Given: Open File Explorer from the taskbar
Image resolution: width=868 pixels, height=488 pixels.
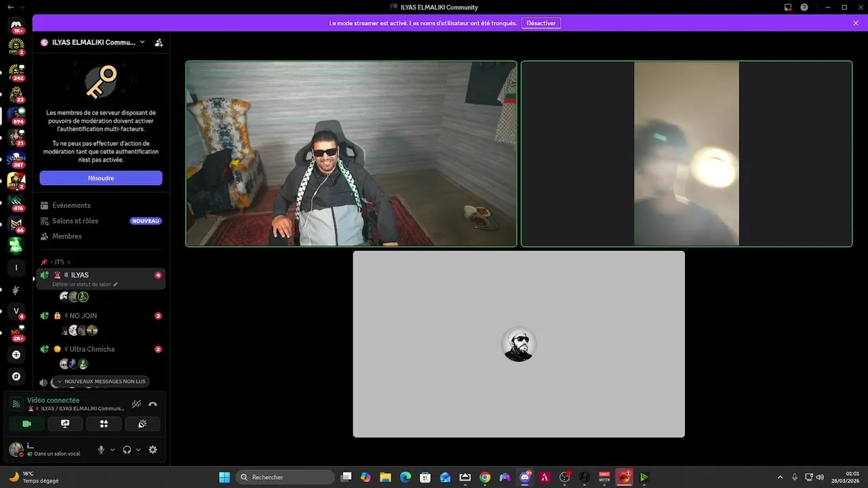Looking at the screenshot, I should tap(385, 477).
